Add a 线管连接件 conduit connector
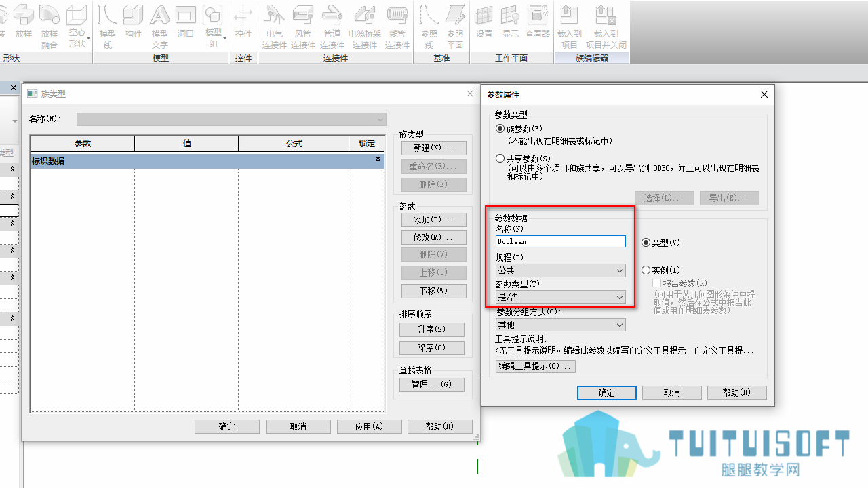This screenshot has height=488, width=868. 397,26
